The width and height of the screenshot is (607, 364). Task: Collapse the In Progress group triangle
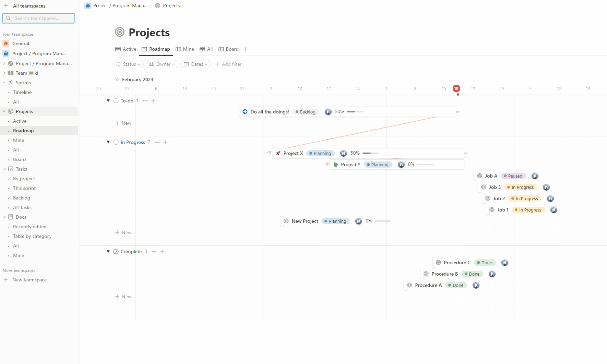[x=108, y=142]
